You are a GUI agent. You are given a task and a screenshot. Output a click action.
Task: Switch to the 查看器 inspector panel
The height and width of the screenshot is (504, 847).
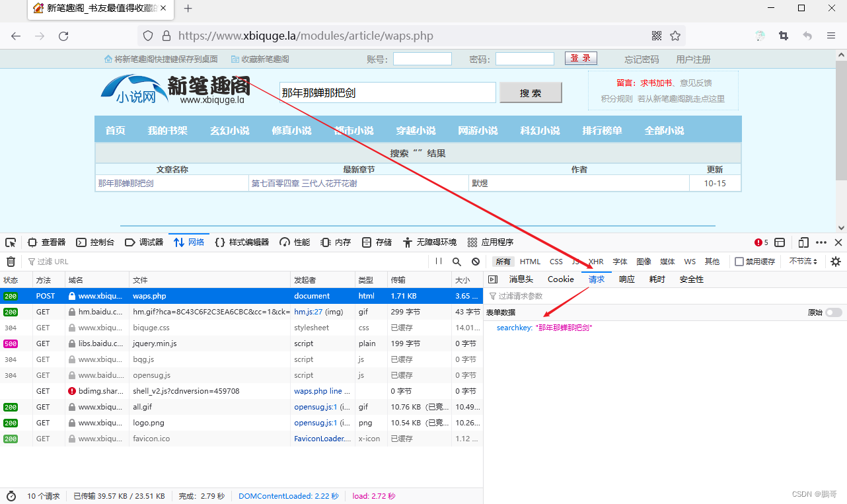point(46,242)
